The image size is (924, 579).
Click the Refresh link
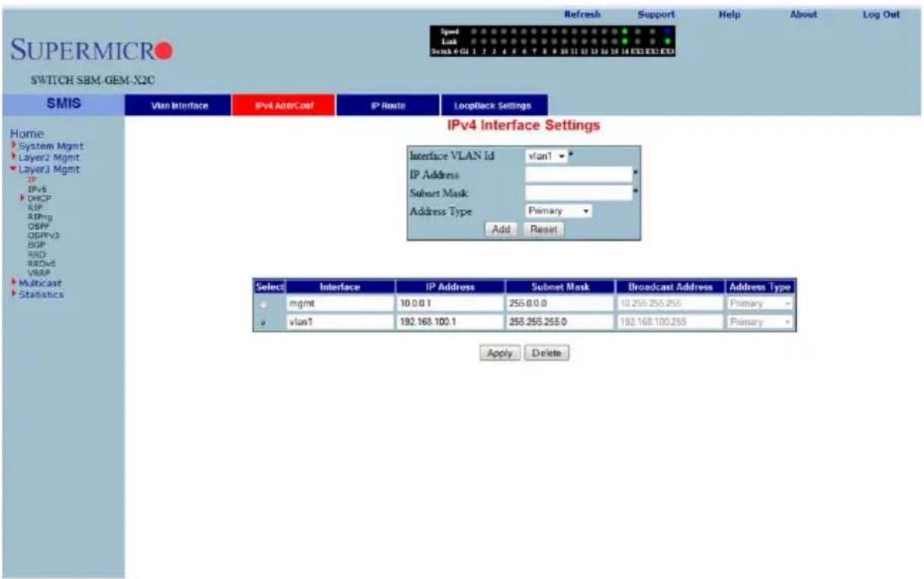click(x=582, y=14)
